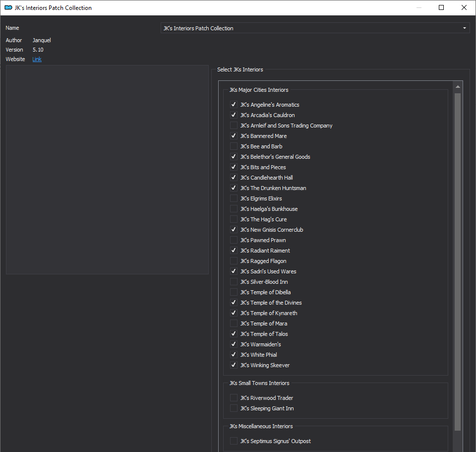Check JK's Haelga's Bunkhouse

pyautogui.click(x=234, y=209)
